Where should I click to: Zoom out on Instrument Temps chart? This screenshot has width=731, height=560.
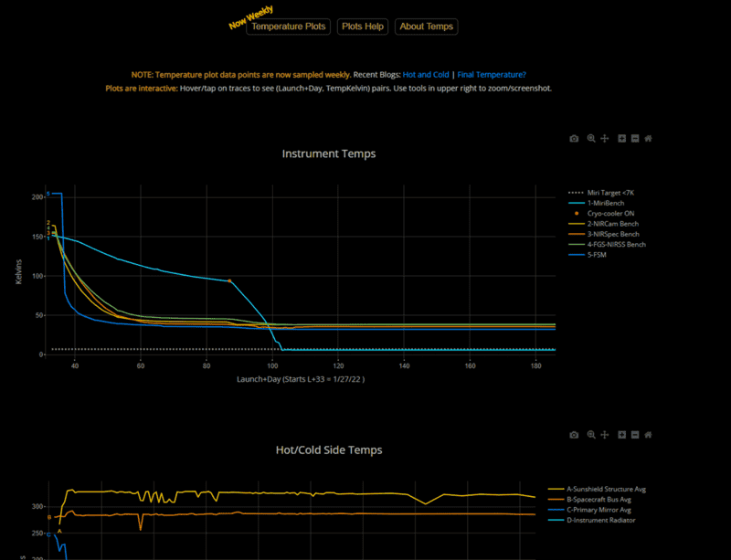634,139
